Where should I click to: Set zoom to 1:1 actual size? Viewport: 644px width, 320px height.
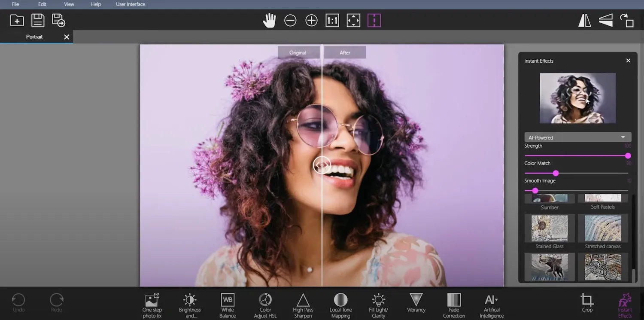point(332,21)
